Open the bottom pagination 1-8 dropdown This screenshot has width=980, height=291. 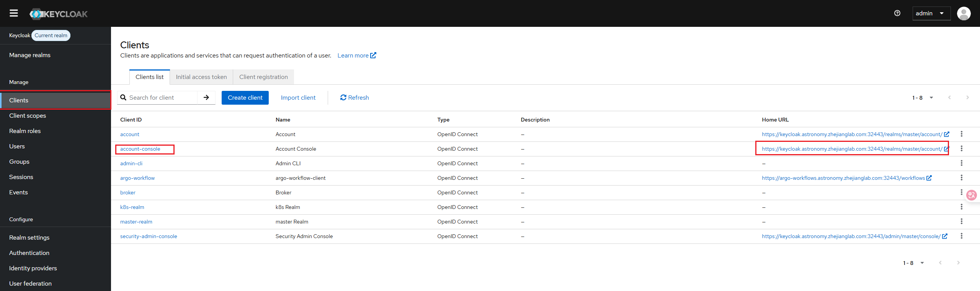pyautogui.click(x=913, y=263)
